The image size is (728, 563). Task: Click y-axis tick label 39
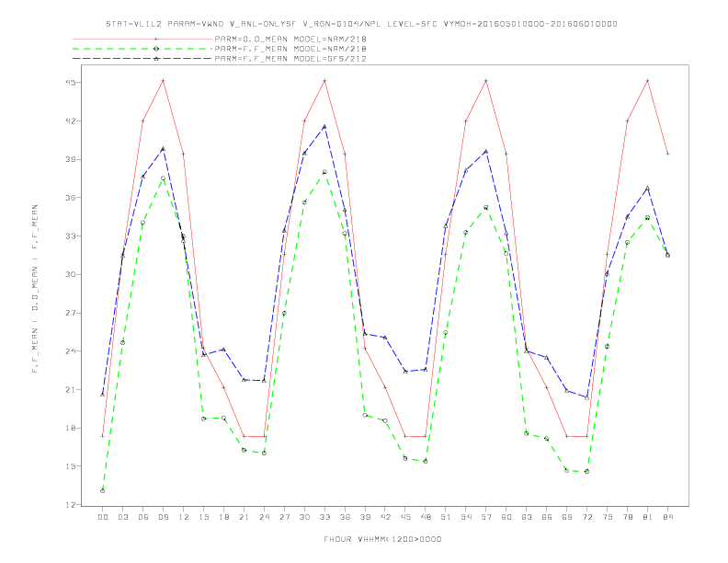70,159
